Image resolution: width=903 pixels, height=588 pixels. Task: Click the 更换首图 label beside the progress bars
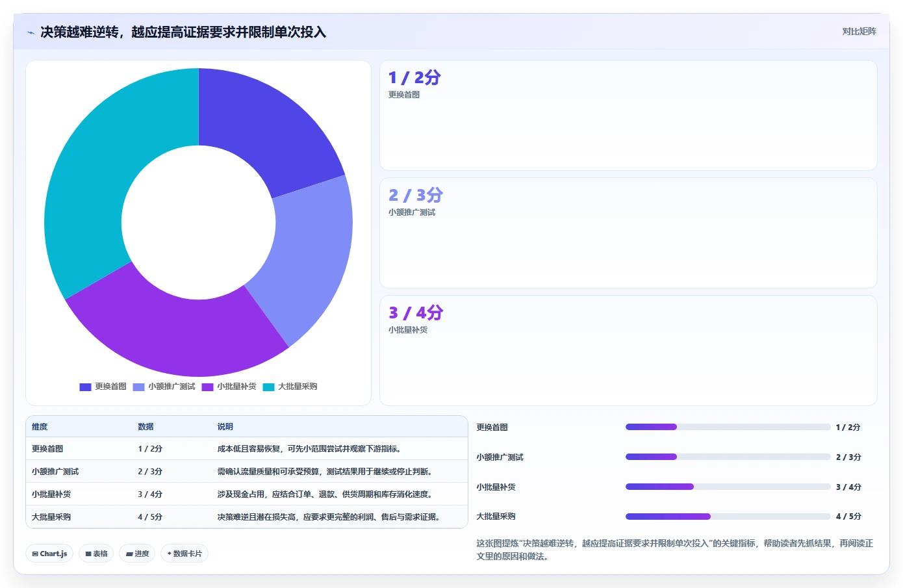coord(492,428)
